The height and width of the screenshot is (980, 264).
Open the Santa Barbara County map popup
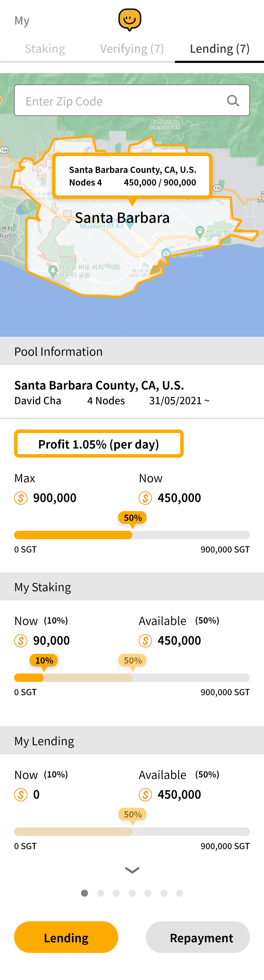[x=132, y=176]
